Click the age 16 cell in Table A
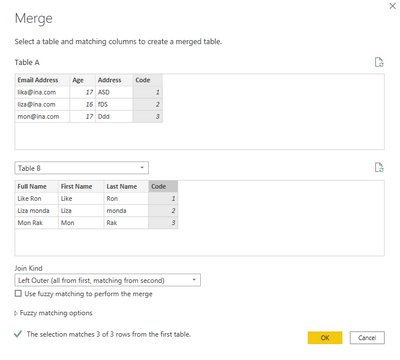This screenshot has width=400, height=360. point(83,104)
